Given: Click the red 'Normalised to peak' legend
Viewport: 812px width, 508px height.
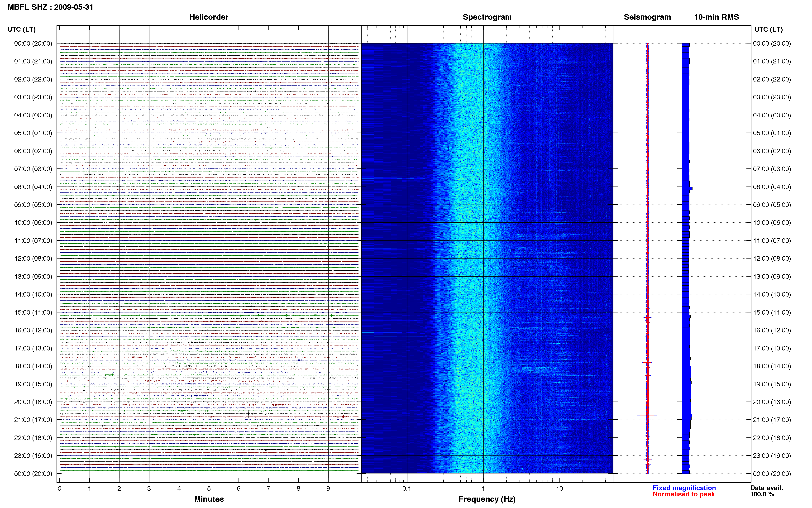Looking at the screenshot, I should (x=683, y=494).
